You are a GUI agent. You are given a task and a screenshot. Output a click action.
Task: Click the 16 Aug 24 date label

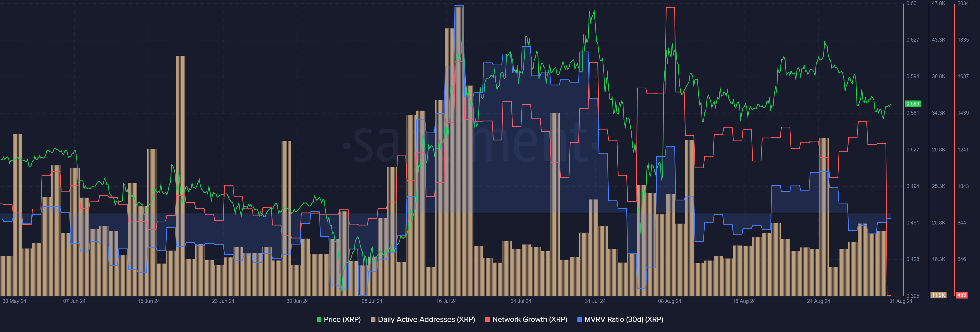coord(744,301)
